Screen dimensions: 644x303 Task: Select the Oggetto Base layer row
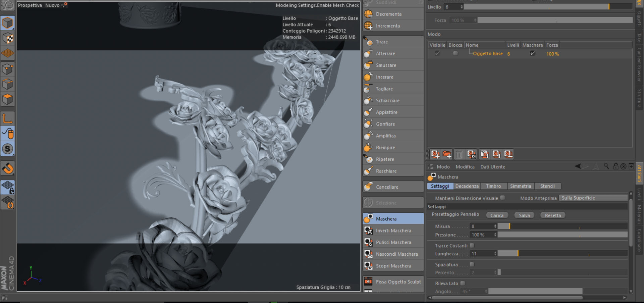(530, 54)
